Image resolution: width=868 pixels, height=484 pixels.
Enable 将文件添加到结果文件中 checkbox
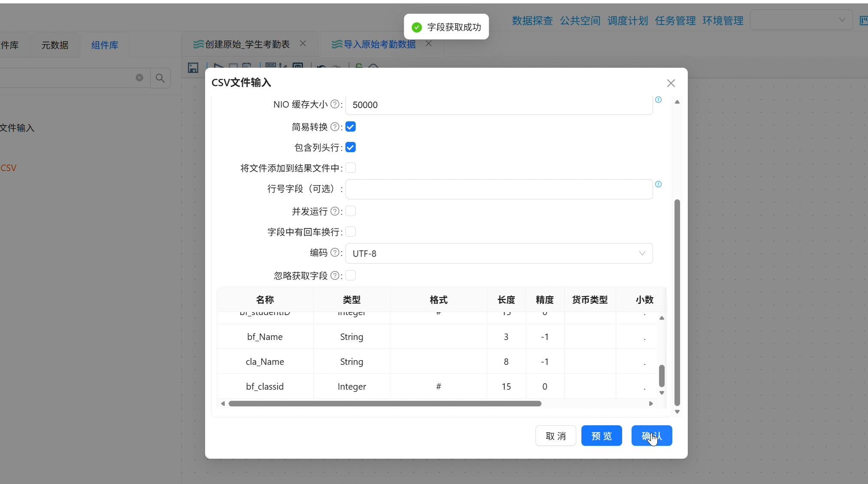pyautogui.click(x=351, y=168)
